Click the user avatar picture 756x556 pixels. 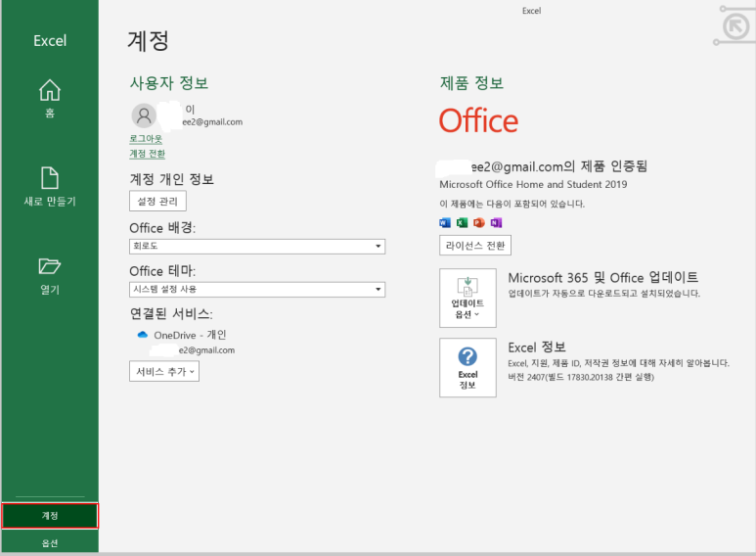144,116
